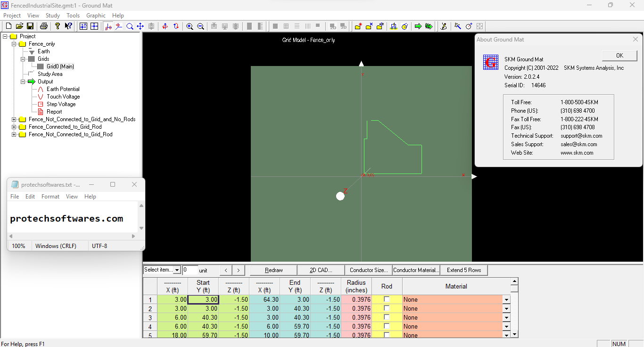This screenshot has width=644, height=347.
Task: Tick the Rod checkbox in row 2
Action: click(x=387, y=308)
